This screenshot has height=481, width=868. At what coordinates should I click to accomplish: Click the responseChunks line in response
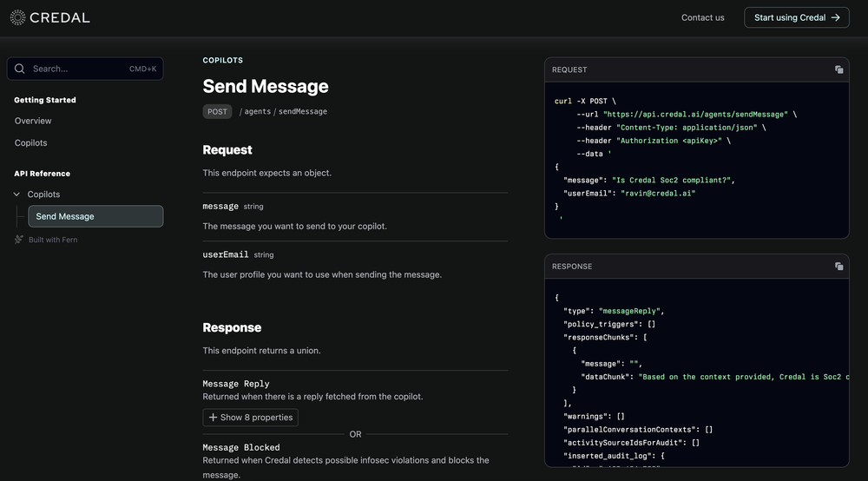pos(604,338)
